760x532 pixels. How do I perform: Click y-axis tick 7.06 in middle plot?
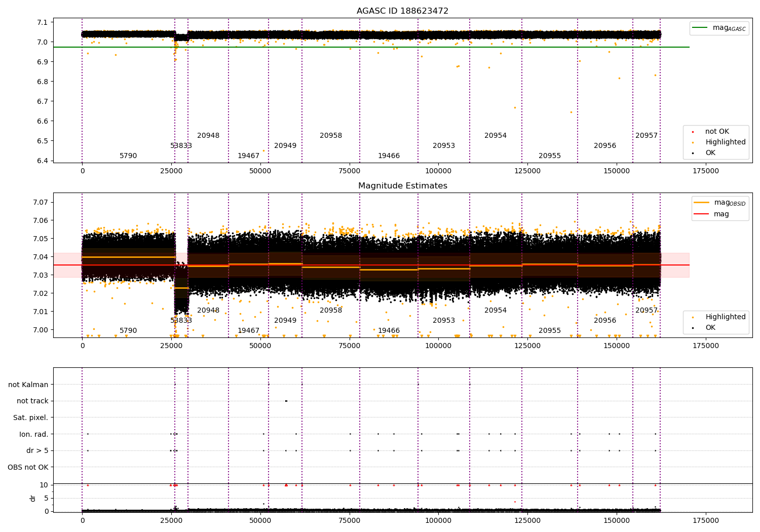pyautogui.click(x=41, y=220)
